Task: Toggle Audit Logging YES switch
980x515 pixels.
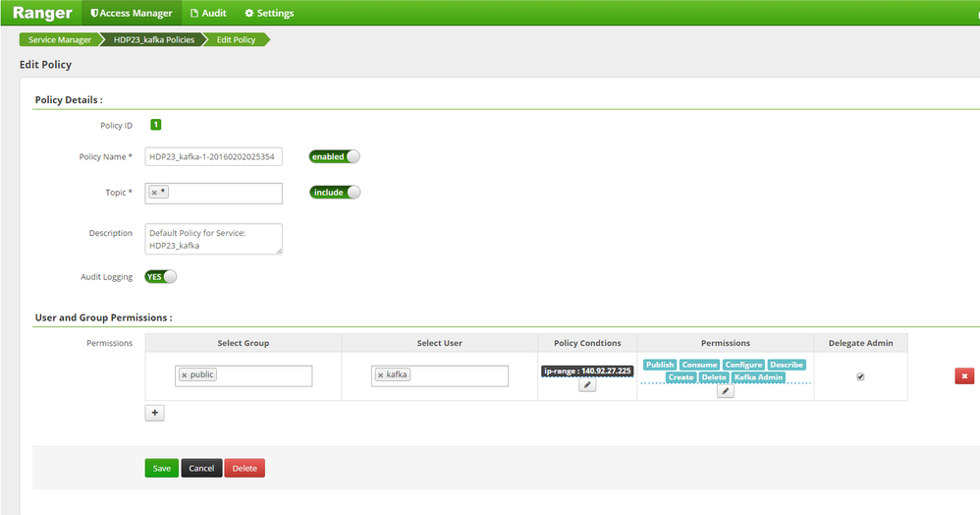Action: [161, 276]
